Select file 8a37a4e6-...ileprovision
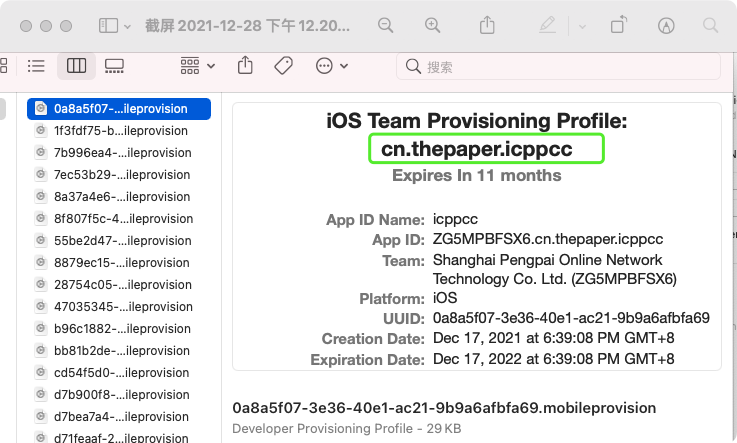Viewport: 737px width, 443px height. (119, 197)
